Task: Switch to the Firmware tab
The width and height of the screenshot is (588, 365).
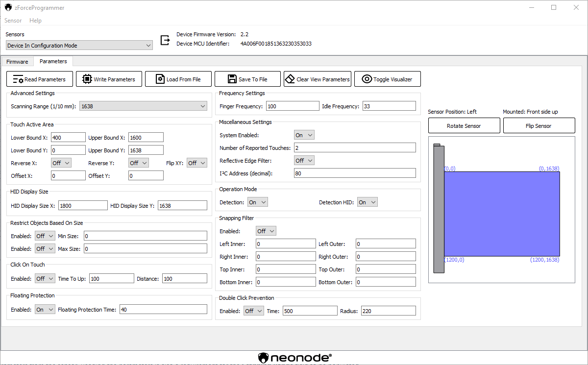Action: [17, 62]
